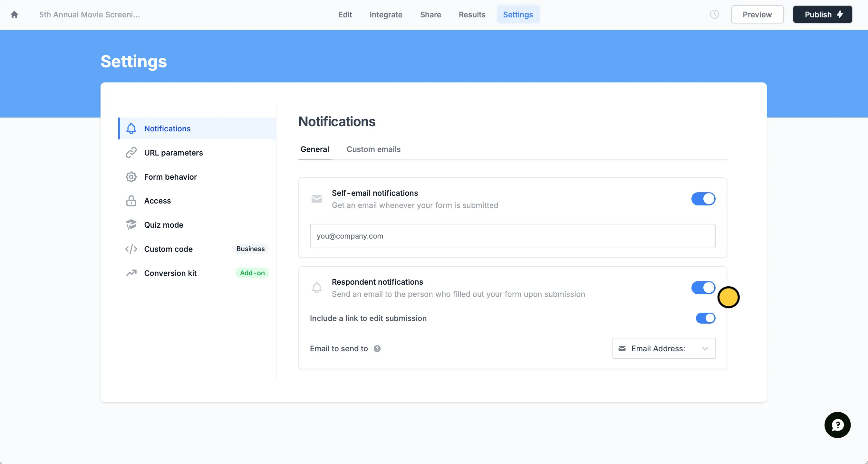Viewport: 868px width, 464px height.
Task: Open Quiz mode settings
Action: click(x=197, y=225)
